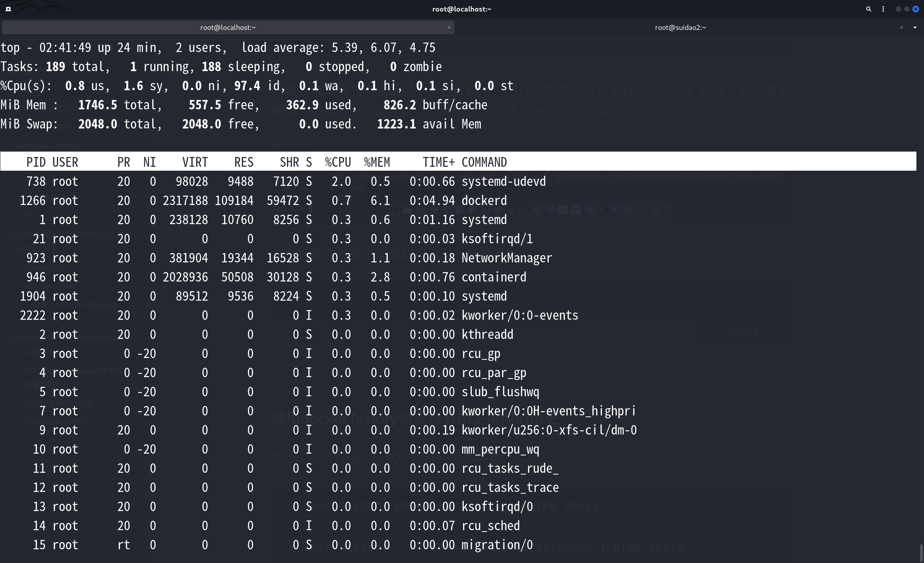The image size is (924, 563).
Task: Switch to the root@suidao2:~ tab
Action: (680, 27)
